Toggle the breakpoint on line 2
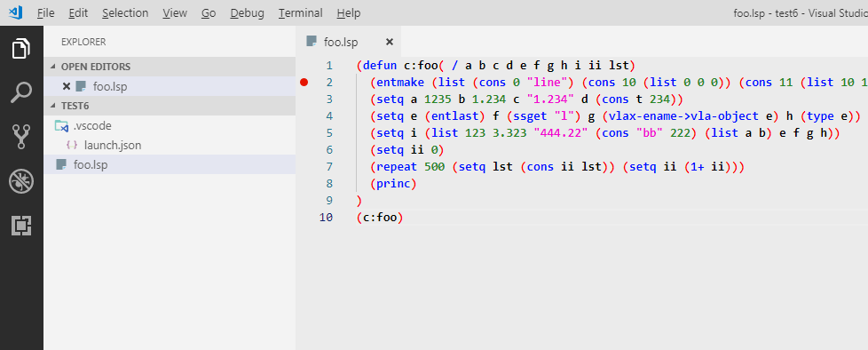The image size is (868, 350). (304, 82)
